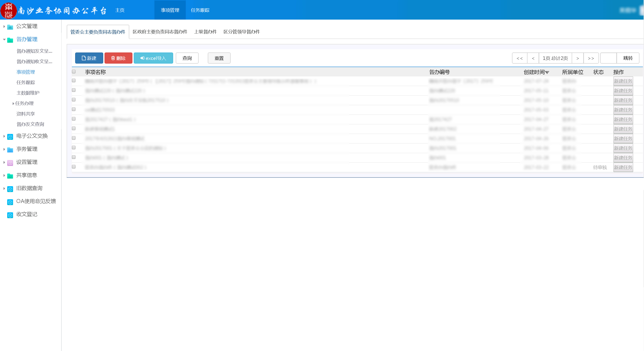Screen dimensions: 644x351
Task: Check the third table row checkbox
Action: (x=73, y=100)
